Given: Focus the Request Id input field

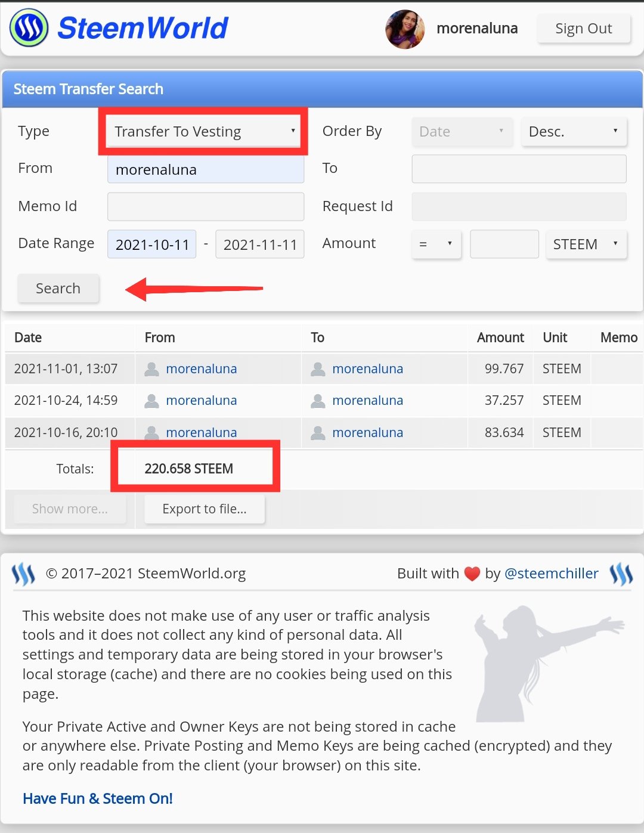Looking at the screenshot, I should coord(519,206).
